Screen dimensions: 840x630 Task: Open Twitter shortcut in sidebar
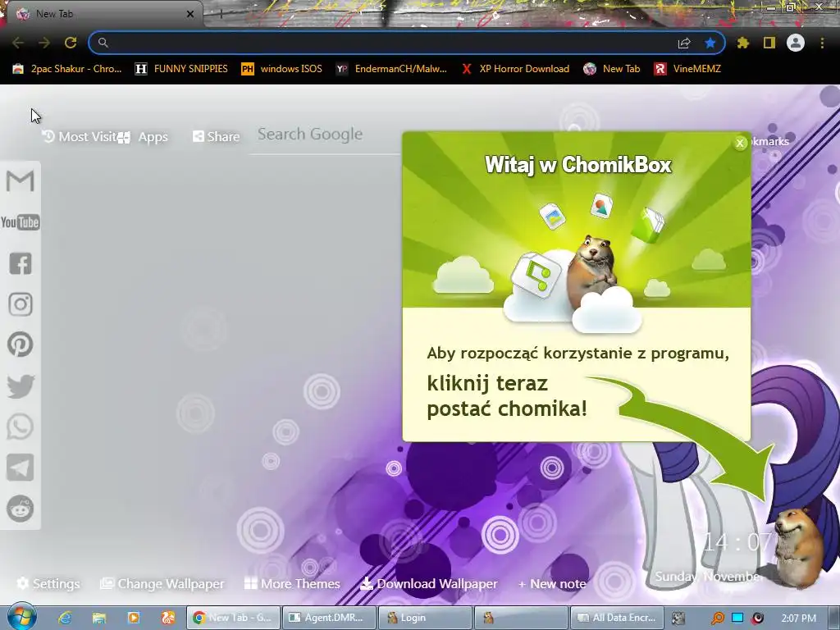(x=21, y=386)
